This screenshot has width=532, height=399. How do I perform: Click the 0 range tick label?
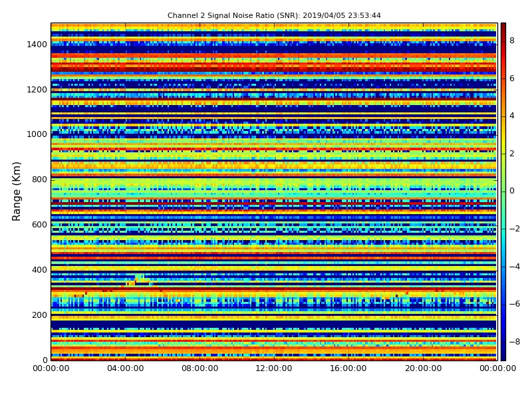click(45, 360)
